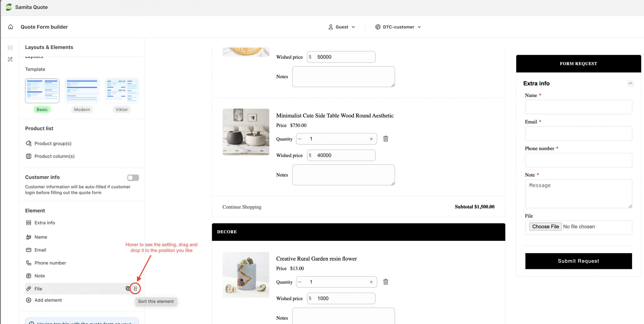Delete the Minimalist Side Table product with trash icon
This screenshot has width=644, height=324.
tap(386, 139)
